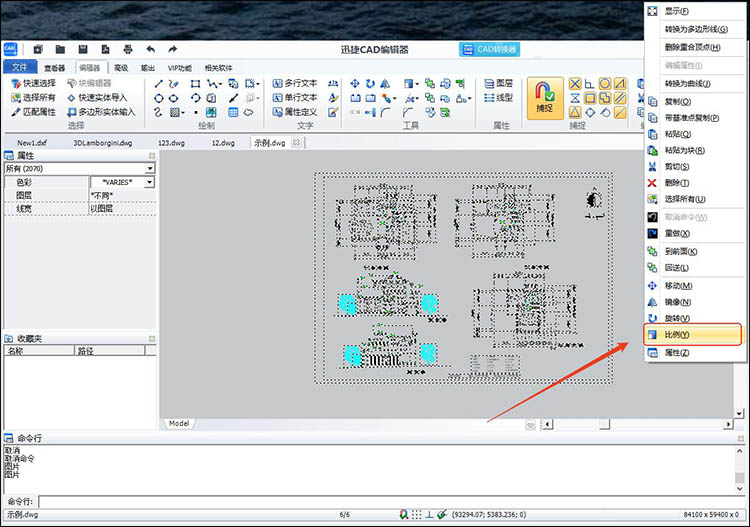Open the linetype (线型) settings
Screen dimensions: 750x527
498,98
